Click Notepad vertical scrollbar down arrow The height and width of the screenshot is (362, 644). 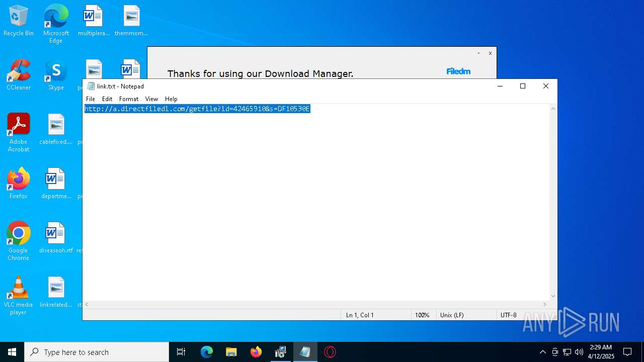point(553,296)
